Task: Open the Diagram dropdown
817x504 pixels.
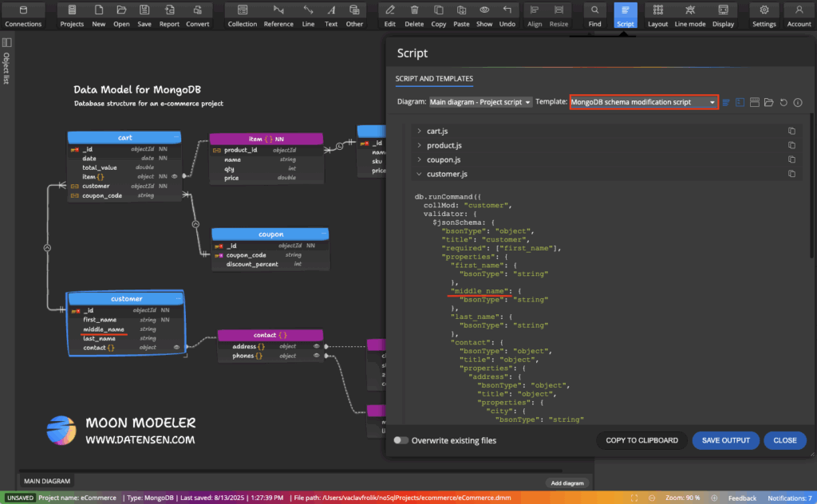Action: point(480,102)
